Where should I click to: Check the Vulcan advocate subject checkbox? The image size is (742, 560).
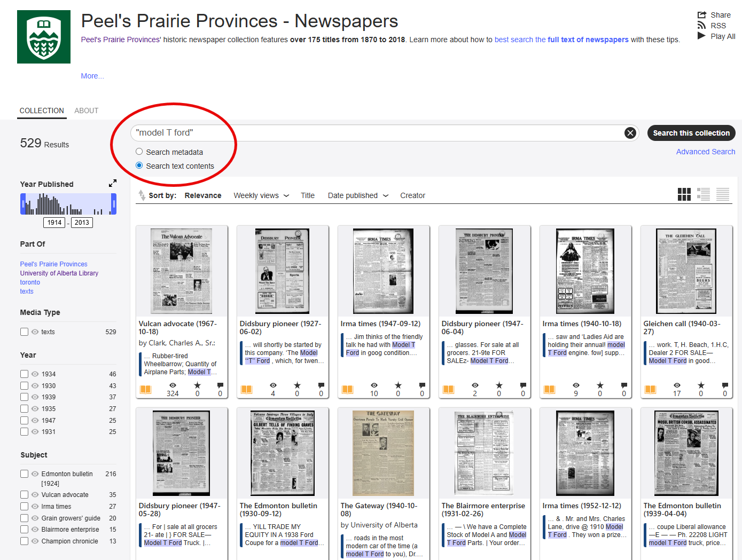24,494
